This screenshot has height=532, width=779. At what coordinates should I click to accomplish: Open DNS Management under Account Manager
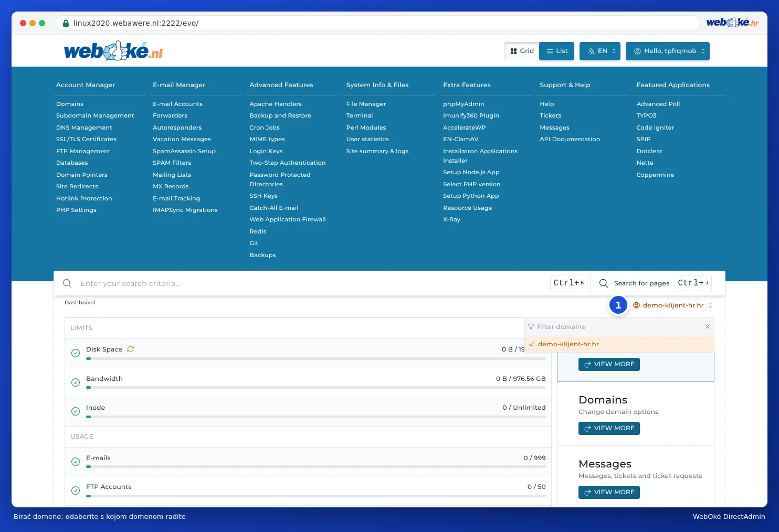click(84, 127)
